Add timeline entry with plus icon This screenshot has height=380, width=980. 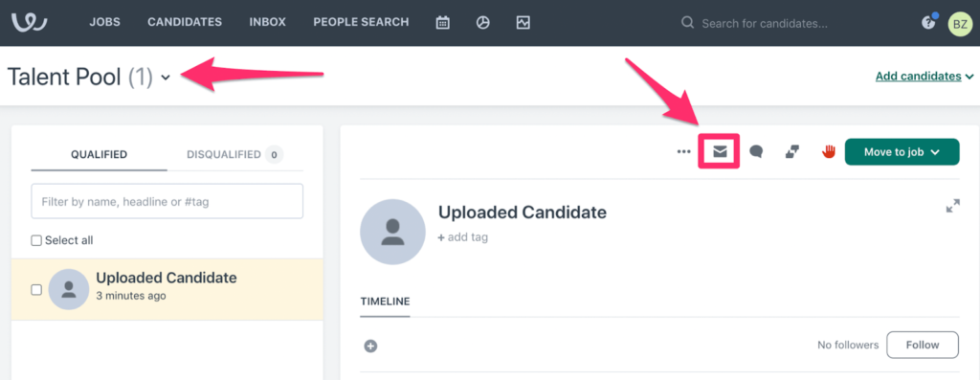point(370,346)
